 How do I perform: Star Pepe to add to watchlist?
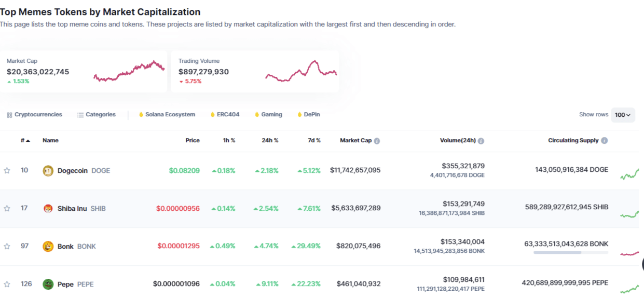pos(7,284)
